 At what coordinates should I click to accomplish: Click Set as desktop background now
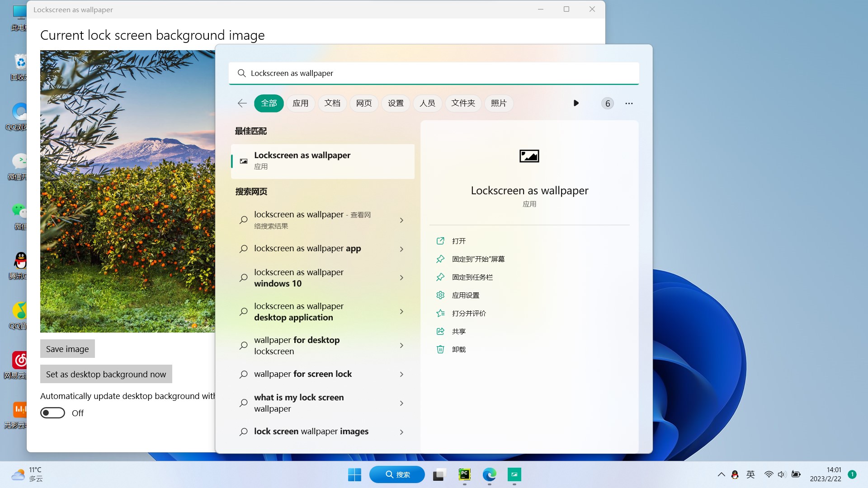[106, 374]
